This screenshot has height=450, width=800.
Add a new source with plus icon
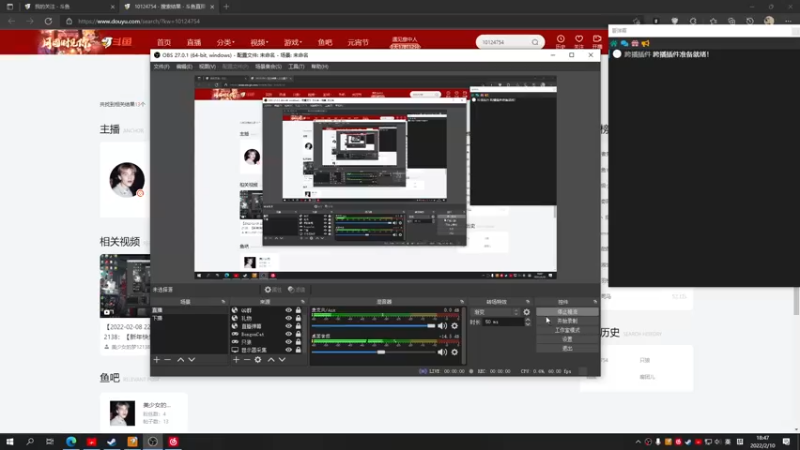point(236,360)
